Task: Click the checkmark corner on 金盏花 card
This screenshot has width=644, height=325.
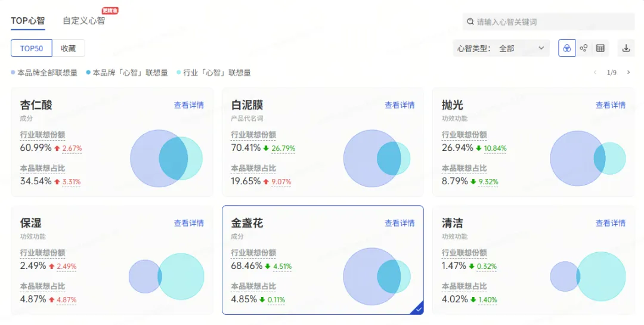Action: click(x=419, y=309)
